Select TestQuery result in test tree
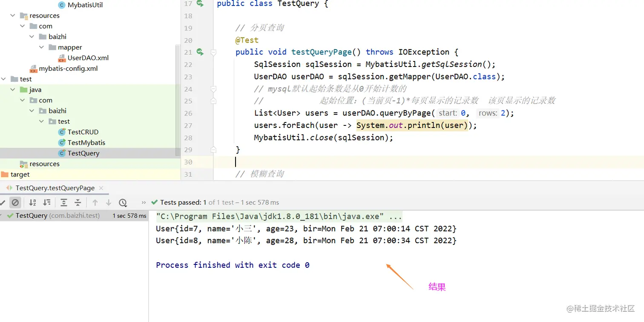The height and width of the screenshot is (322, 644). click(74, 216)
